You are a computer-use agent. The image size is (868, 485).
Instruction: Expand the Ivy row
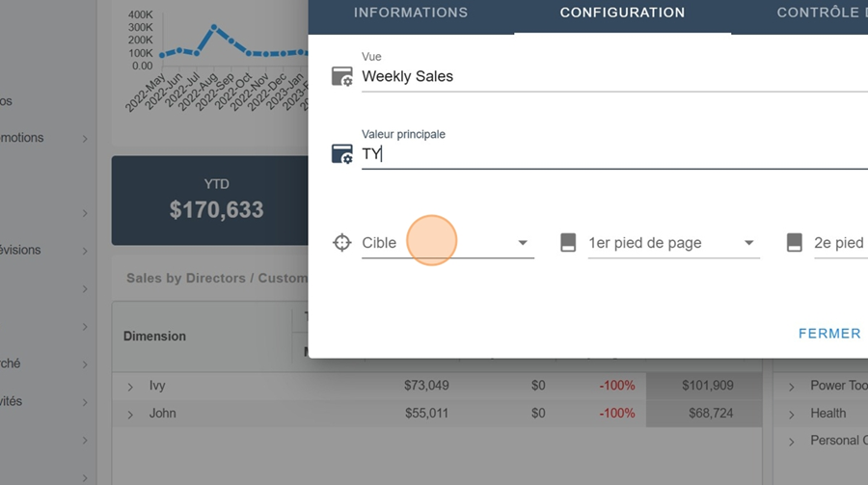(130, 387)
